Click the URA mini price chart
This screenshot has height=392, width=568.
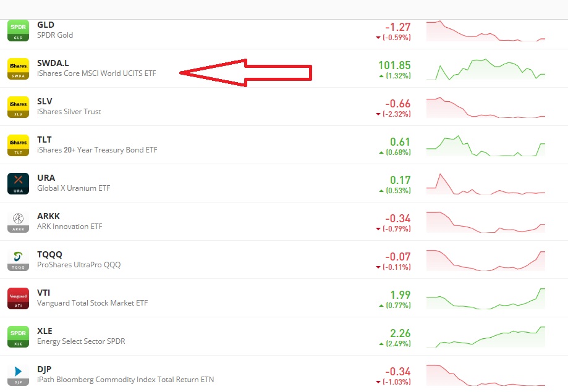(x=486, y=183)
